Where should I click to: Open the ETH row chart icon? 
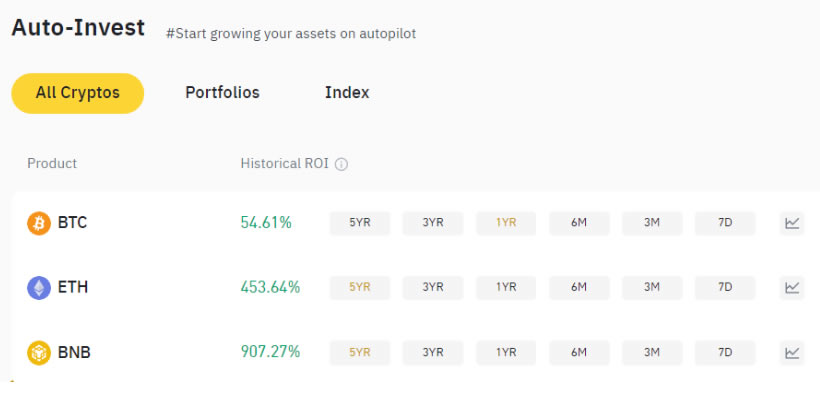pos(792,288)
